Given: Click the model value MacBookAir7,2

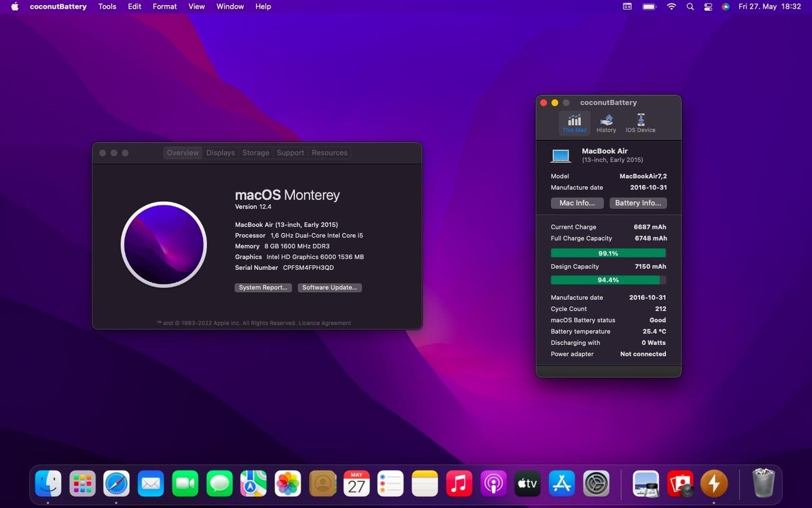Looking at the screenshot, I should (x=643, y=176).
